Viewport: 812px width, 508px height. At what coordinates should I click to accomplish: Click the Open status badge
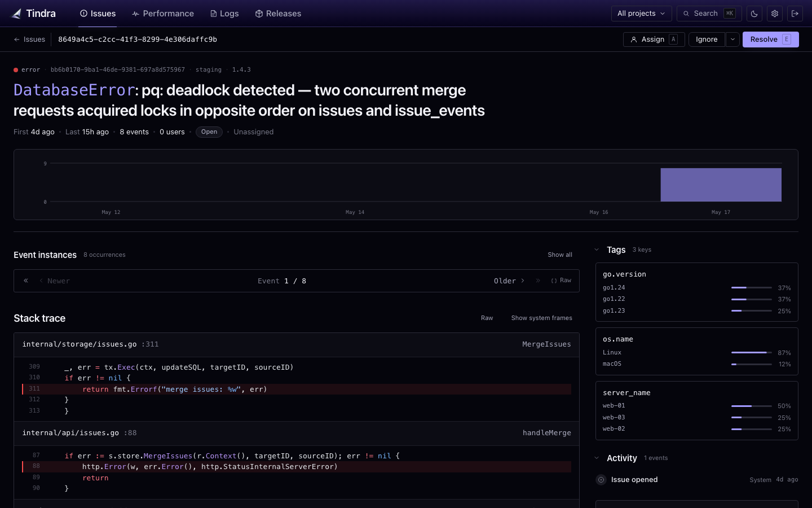coord(209,132)
